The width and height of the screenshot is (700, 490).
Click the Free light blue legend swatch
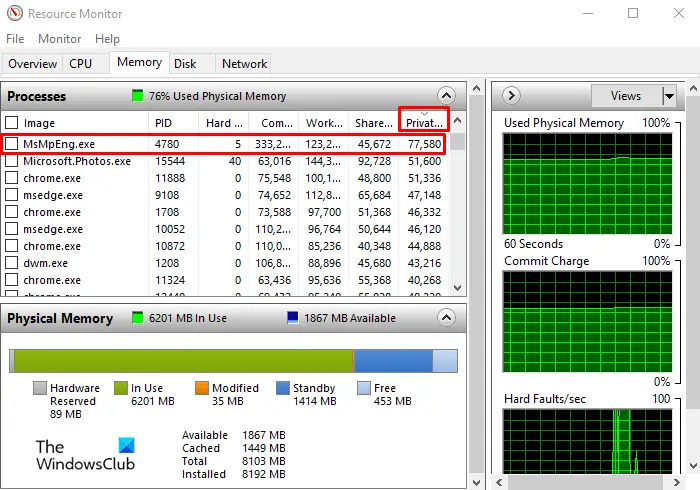[364, 388]
